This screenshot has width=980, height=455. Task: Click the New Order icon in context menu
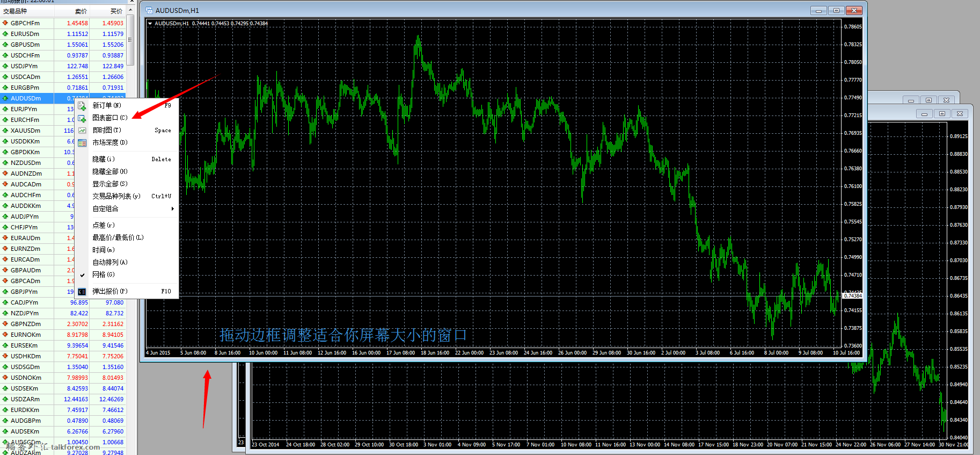(82, 106)
